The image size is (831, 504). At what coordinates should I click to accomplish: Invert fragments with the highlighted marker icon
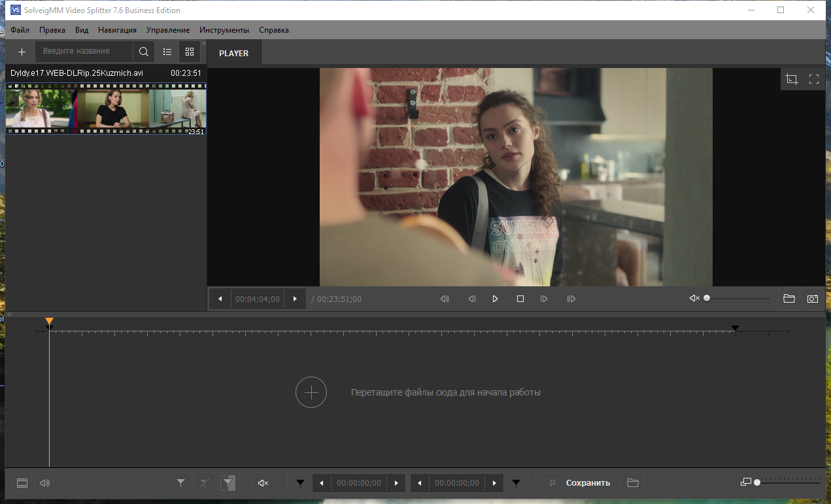tap(228, 483)
